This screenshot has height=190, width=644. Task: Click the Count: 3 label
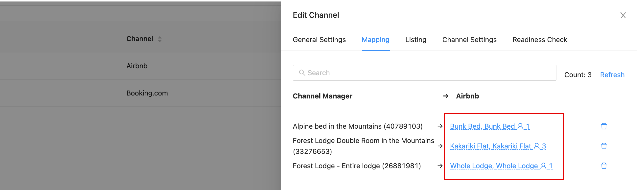[x=578, y=75]
